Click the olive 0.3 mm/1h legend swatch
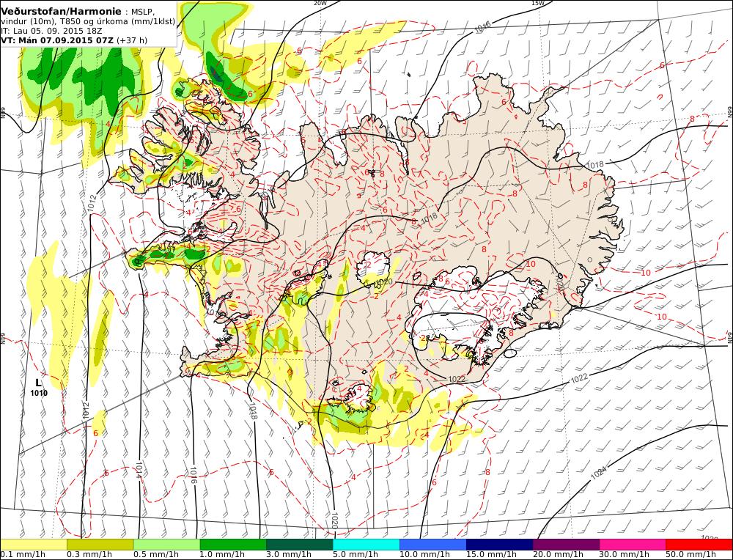733x560 pixels. click(100, 545)
